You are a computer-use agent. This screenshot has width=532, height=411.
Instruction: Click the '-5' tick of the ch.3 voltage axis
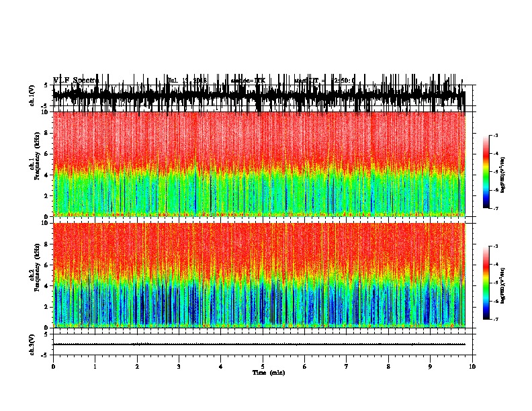45,355
